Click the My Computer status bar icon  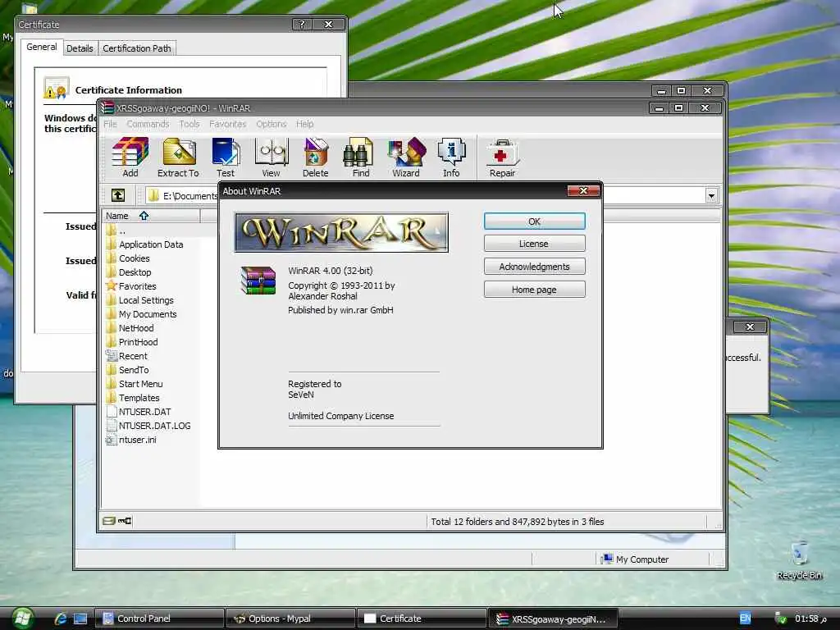[x=606, y=559]
